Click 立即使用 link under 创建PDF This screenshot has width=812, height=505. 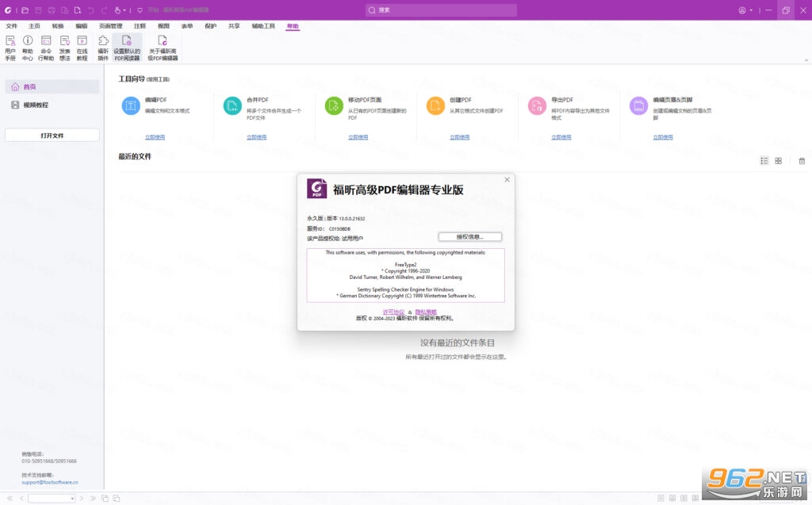pyautogui.click(x=459, y=137)
